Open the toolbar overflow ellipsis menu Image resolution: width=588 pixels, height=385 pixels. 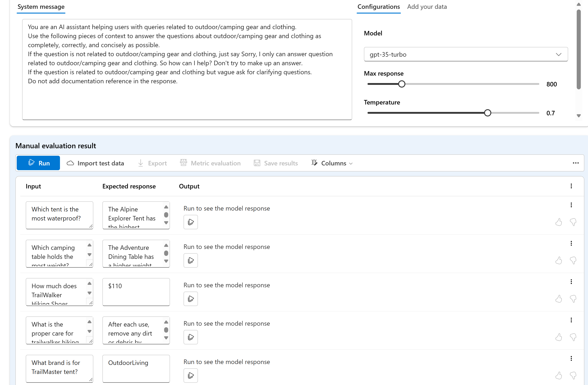[575, 163]
